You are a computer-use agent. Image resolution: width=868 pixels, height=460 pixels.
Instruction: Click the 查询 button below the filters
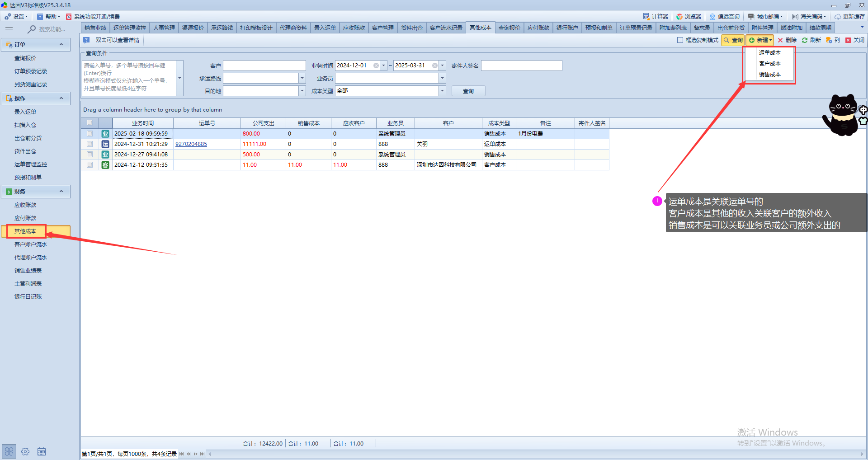[x=468, y=91]
